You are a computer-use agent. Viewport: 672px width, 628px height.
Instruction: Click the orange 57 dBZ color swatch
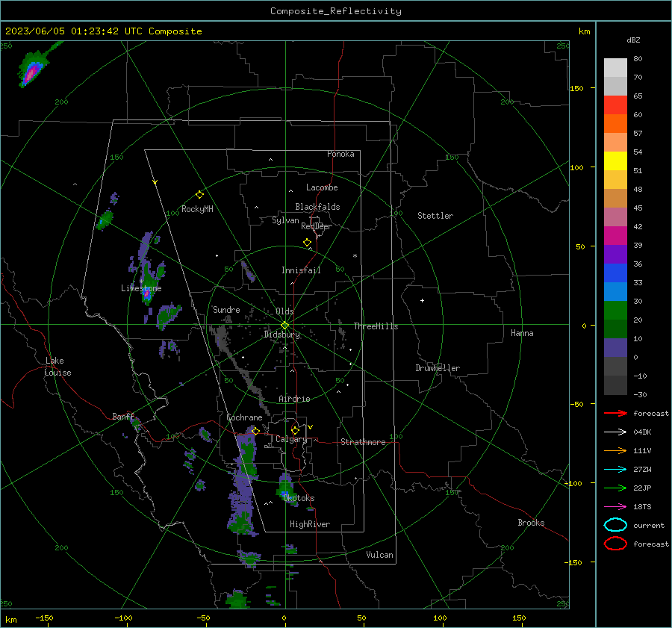click(x=615, y=123)
